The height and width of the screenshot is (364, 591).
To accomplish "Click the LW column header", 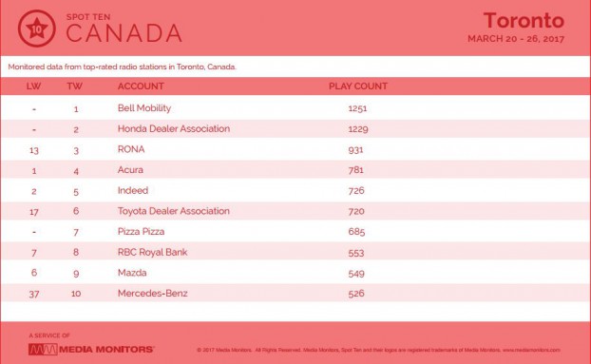I will (x=33, y=86).
